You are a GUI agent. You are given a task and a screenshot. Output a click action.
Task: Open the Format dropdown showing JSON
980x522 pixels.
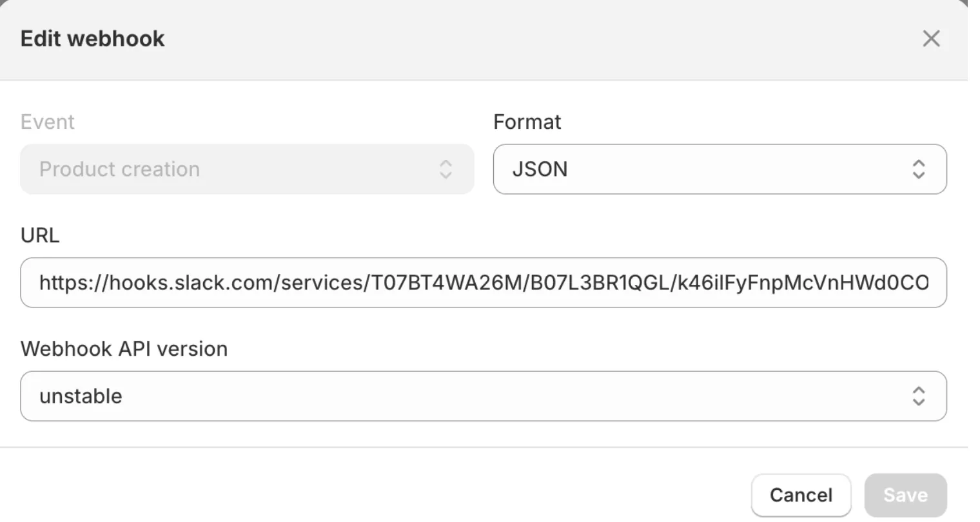pyautogui.click(x=720, y=169)
